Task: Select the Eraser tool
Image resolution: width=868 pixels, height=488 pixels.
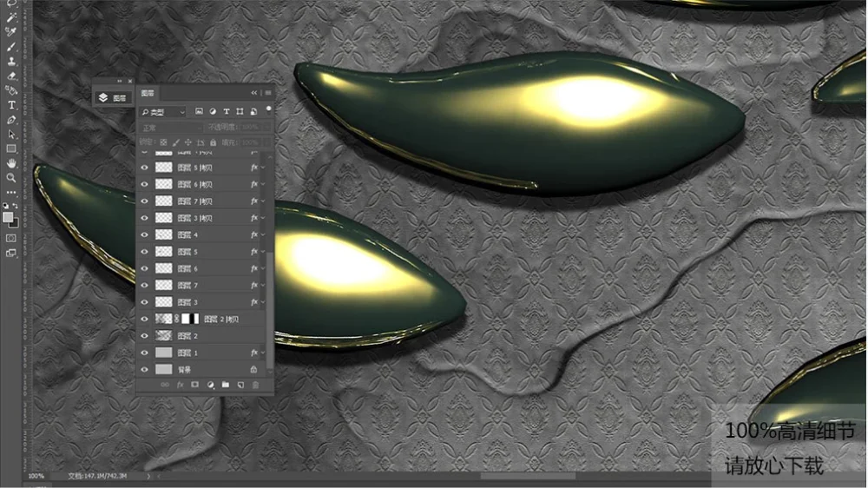Action: pyautogui.click(x=11, y=76)
